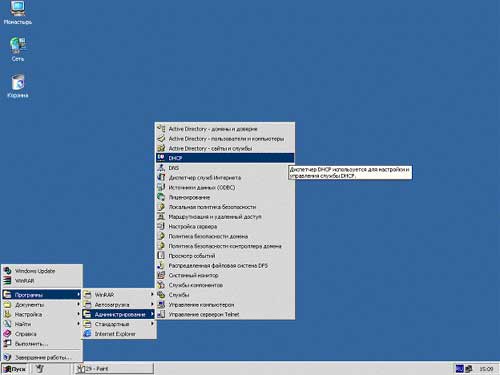Viewport: 500px width, 375px height.
Task: Click the ODBC data sources icon
Action: [x=161, y=187]
